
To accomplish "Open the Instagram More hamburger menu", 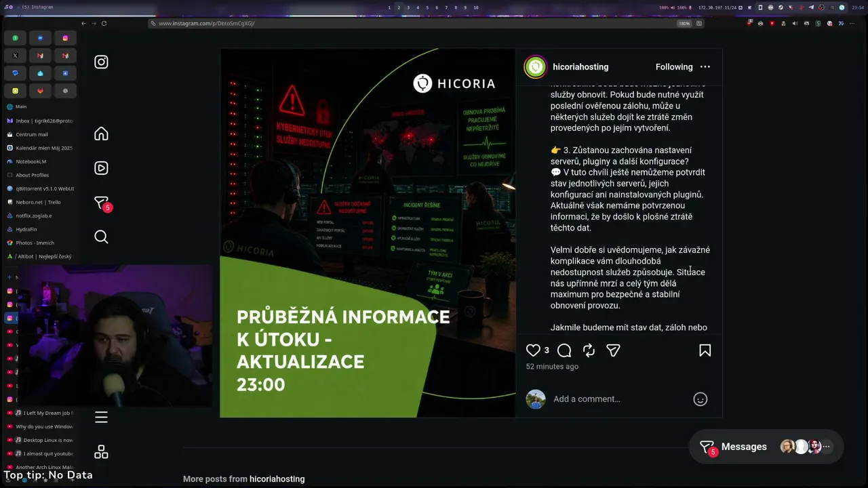I will point(101,418).
